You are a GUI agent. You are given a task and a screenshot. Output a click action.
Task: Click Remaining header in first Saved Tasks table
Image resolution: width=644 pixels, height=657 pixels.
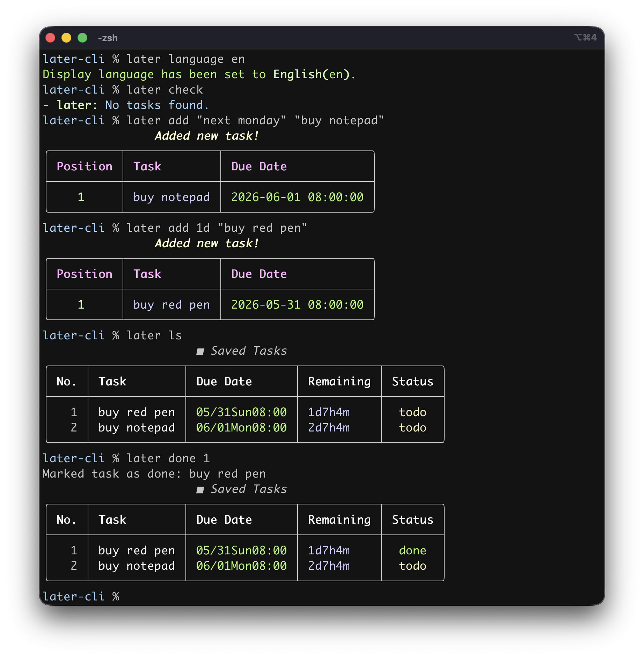pyautogui.click(x=339, y=382)
